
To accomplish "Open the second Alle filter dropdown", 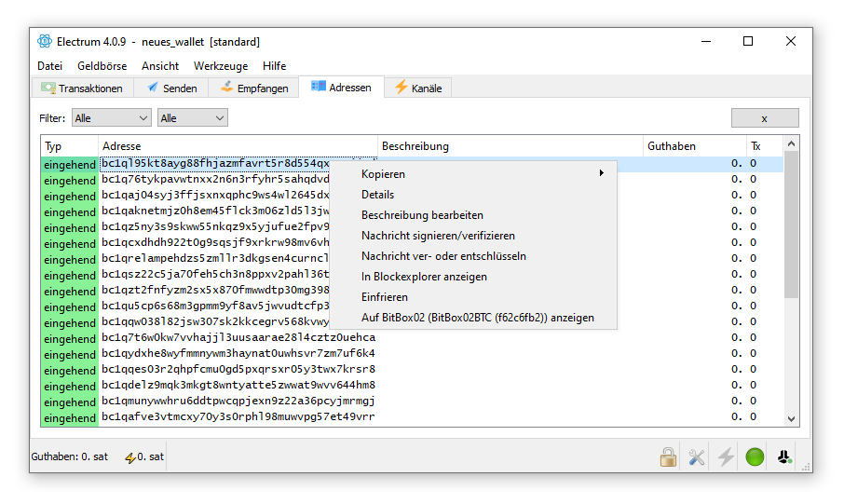I will point(192,118).
